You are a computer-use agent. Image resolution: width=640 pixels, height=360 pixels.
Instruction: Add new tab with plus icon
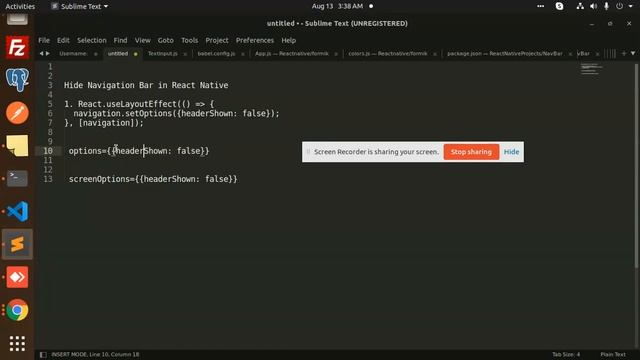624,53
